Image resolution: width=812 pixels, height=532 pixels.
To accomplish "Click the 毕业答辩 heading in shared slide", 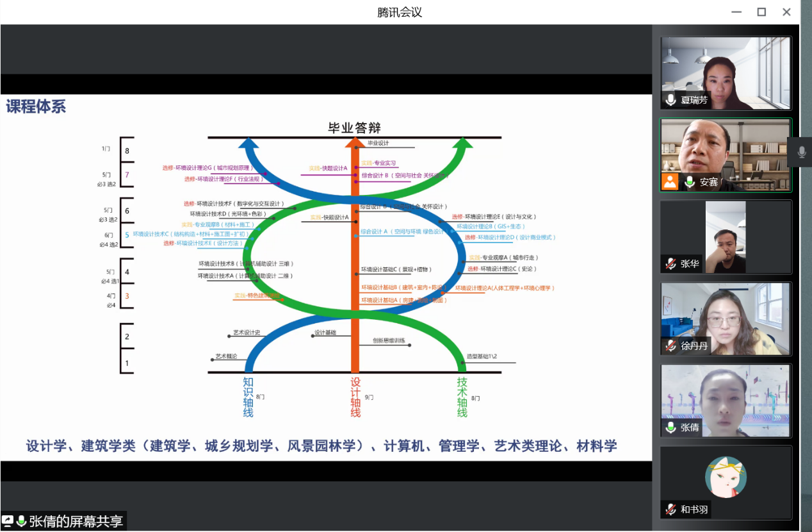I will click(353, 128).
